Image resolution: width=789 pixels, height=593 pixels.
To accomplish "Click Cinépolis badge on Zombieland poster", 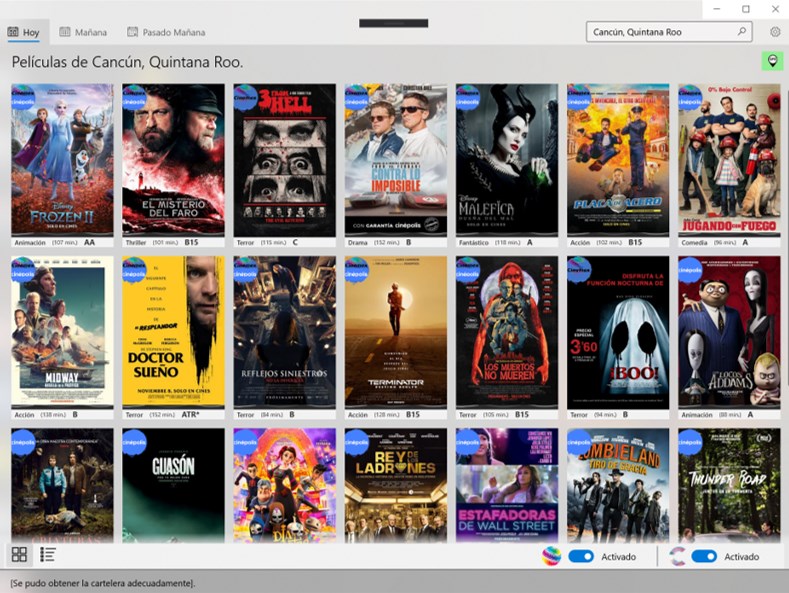I will tap(579, 443).
